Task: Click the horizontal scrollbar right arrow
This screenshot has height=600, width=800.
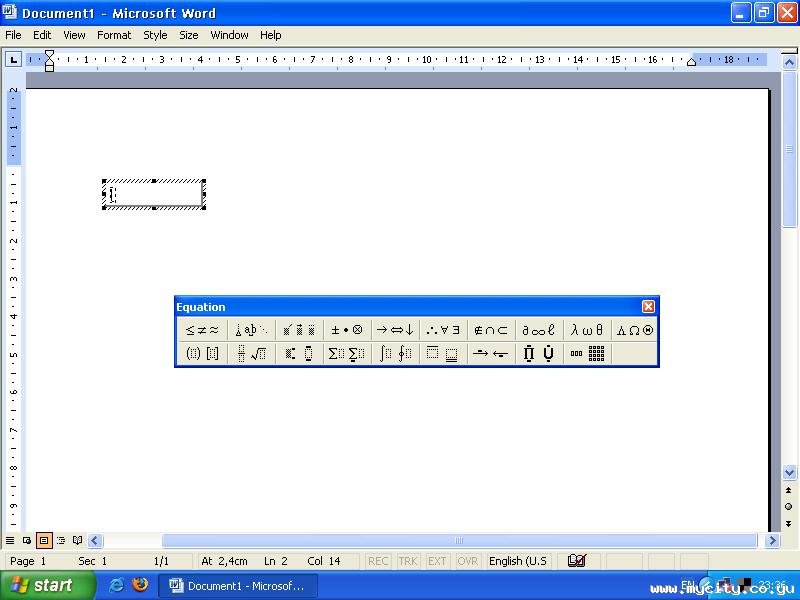Action: (x=772, y=540)
